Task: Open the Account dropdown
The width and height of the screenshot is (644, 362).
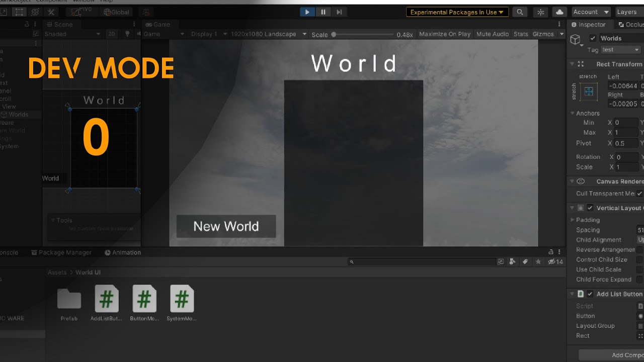Action: [x=591, y=12]
